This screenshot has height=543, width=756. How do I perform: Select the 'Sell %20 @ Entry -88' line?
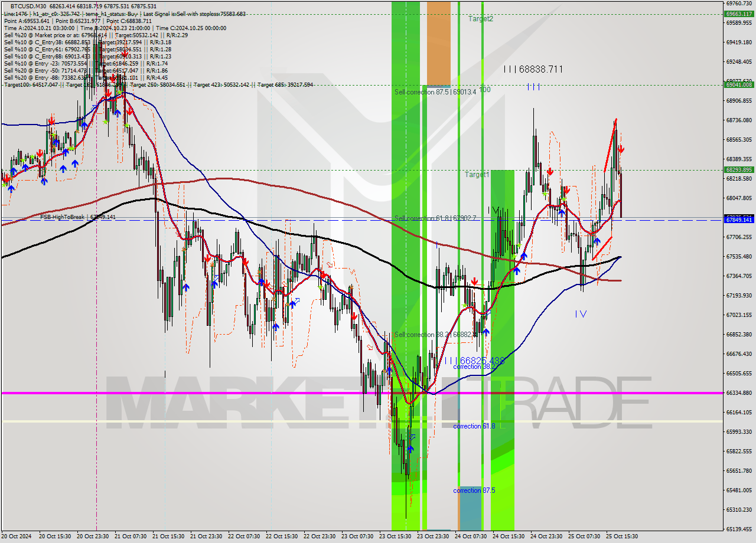coord(86,77)
